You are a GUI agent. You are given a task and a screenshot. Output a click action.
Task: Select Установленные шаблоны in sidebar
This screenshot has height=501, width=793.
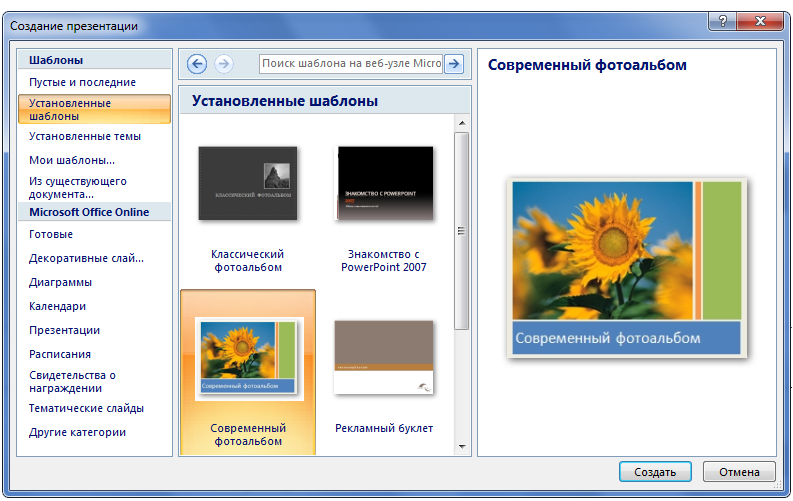click(95, 109)
